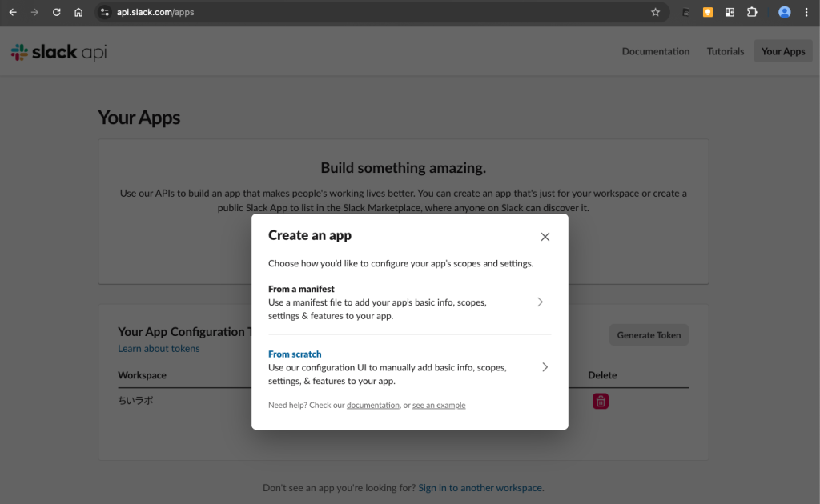Open the browser profile avatar

(x=784, y=12)
